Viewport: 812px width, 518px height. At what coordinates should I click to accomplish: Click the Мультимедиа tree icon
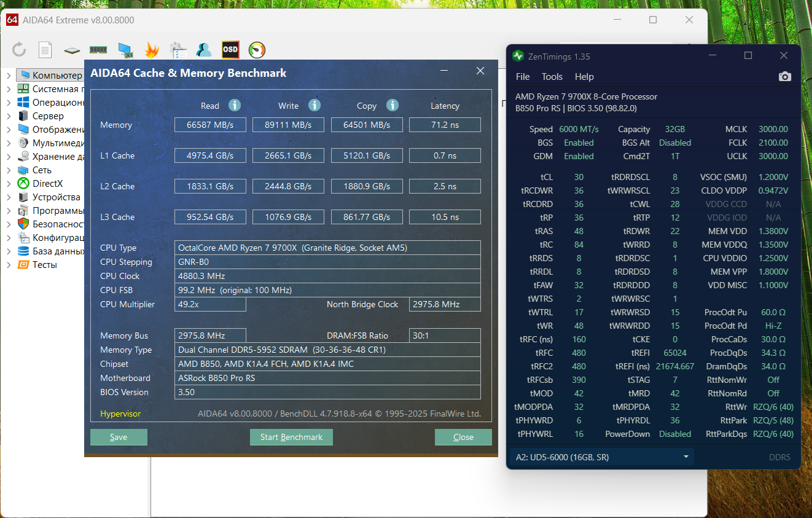[x=23, y=143]
